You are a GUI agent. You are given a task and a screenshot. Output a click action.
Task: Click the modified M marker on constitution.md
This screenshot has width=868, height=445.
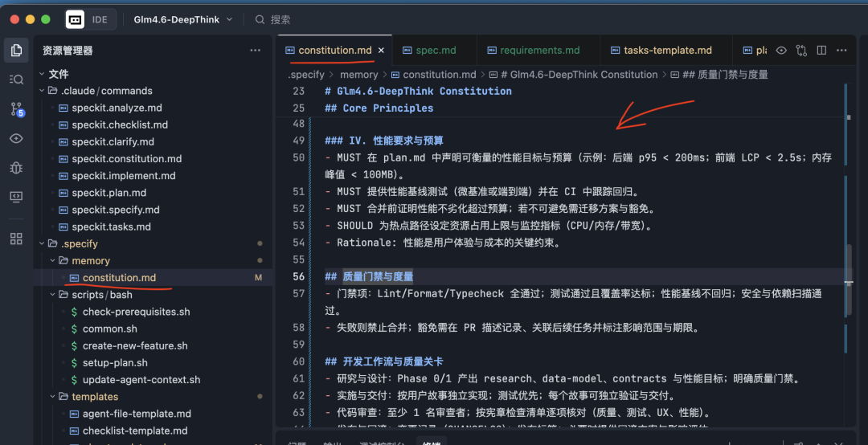[258, 278]
